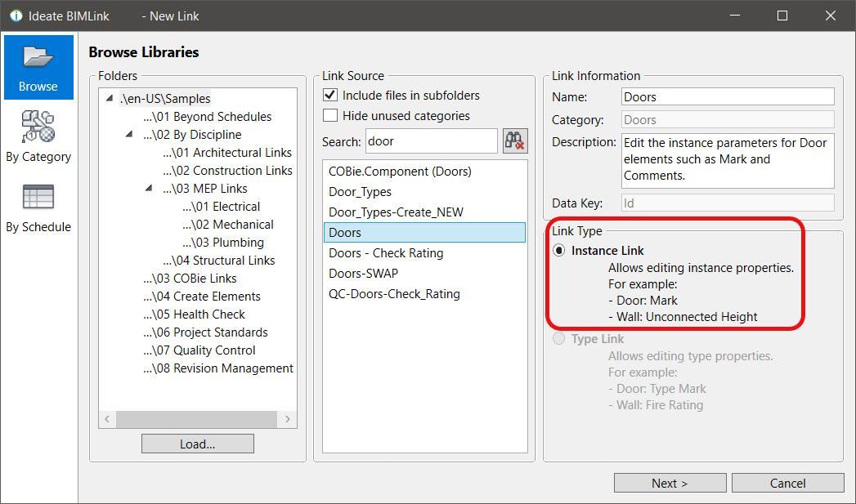Collapse the 02 By Discipline folder

pos(129,134)
